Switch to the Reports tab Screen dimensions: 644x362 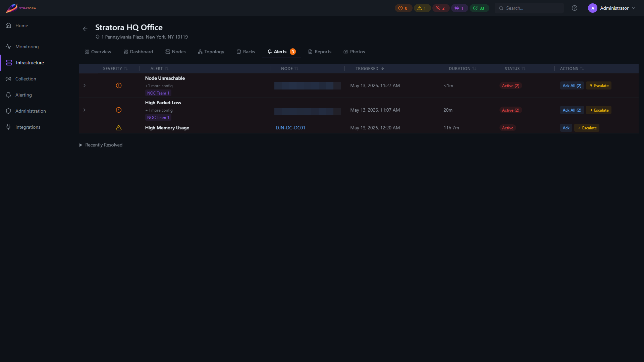click(x=320, y=52)
